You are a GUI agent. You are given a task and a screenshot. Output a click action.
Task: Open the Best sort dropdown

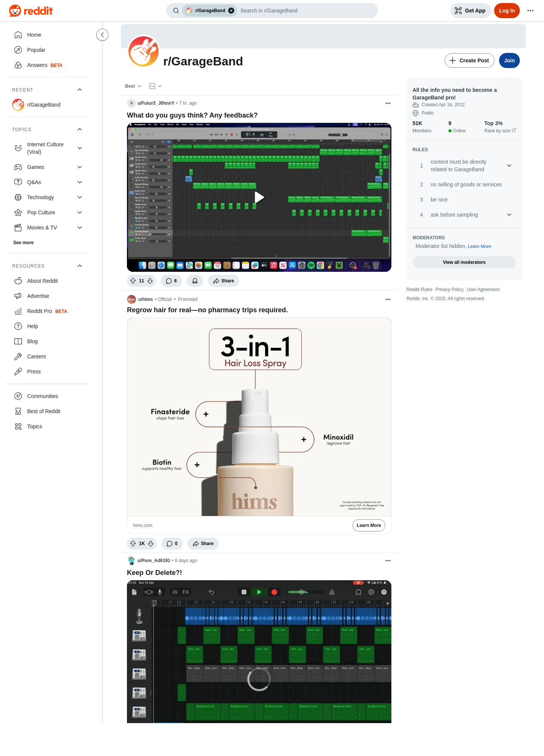[133, 86]
